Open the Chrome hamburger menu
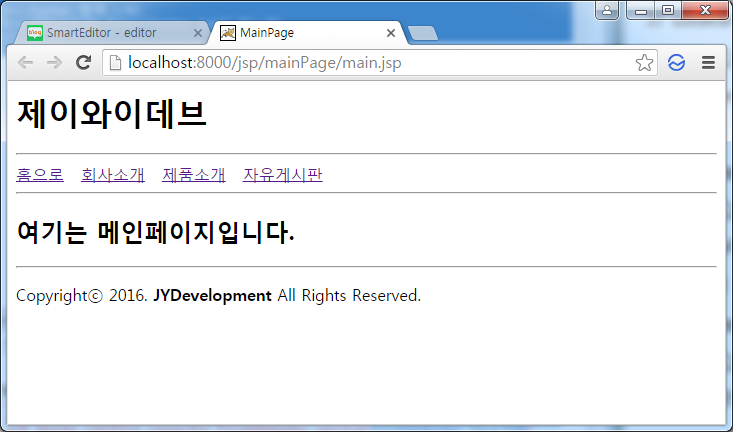Image resolution: width=733 pixels, height=432 pixels. (x=709, y=63)
